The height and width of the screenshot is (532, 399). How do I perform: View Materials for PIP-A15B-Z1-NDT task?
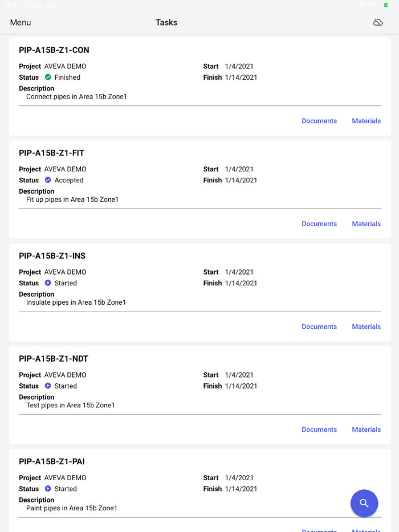pyautogui.click(x=366, y=429)
